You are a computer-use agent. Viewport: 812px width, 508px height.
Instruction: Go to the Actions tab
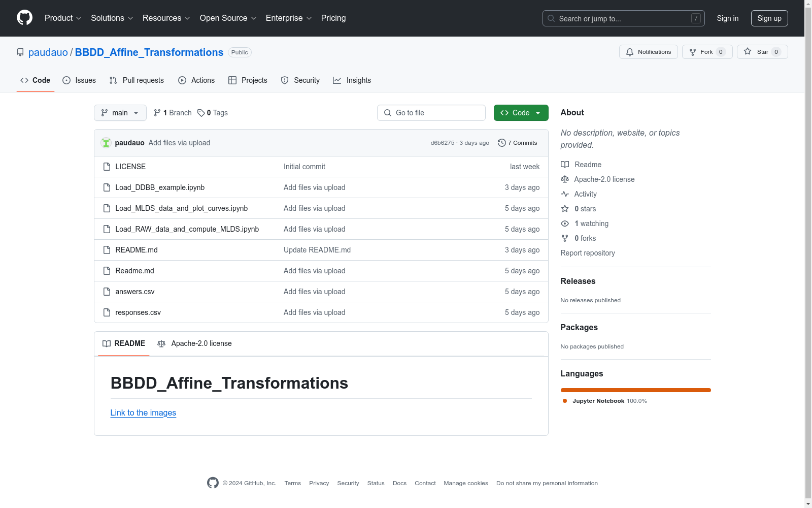(x=196, y=80)
